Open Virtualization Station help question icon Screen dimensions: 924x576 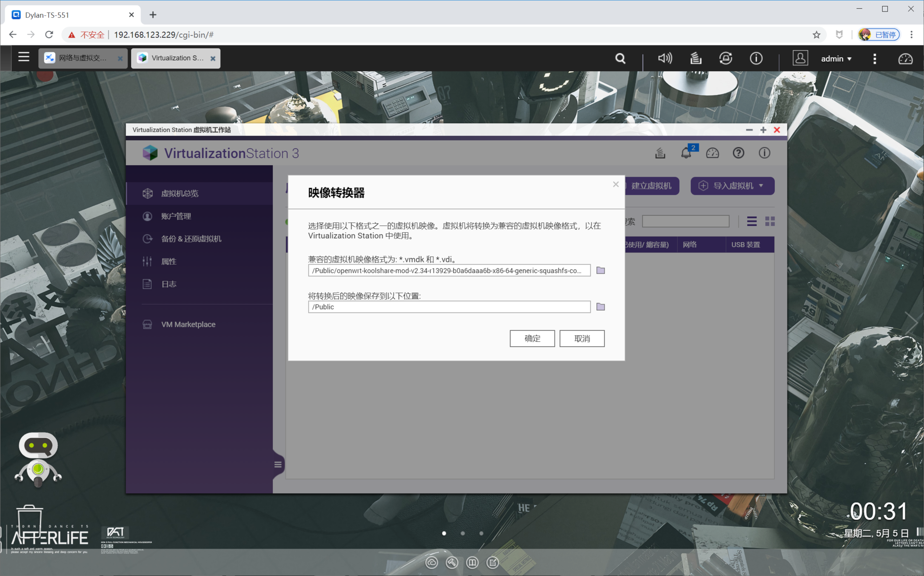click(738, 153)
